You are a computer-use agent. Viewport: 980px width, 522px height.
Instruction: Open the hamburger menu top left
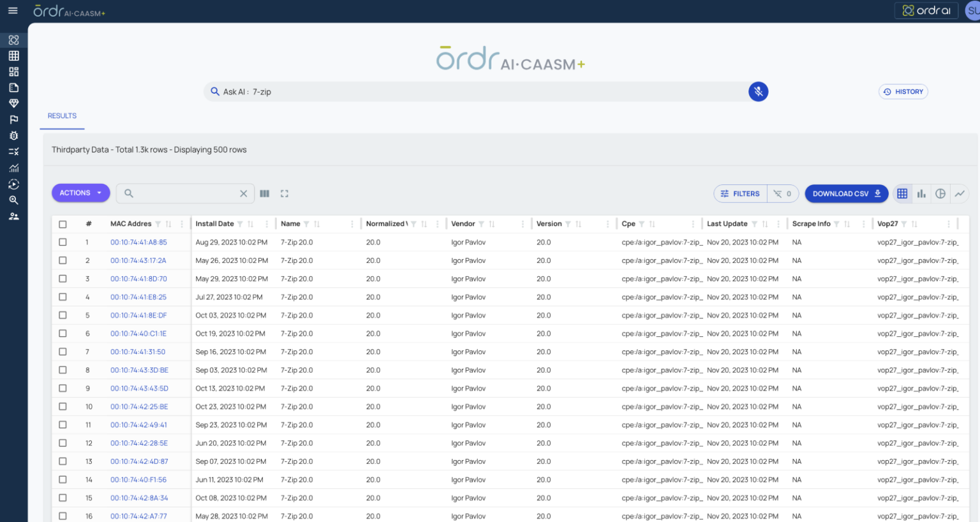click(12, 11)
